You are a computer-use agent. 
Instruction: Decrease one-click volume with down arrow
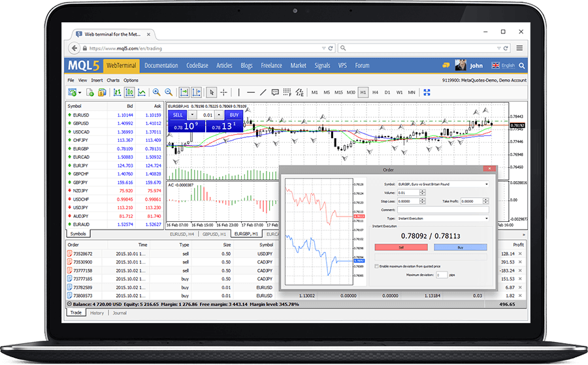point(192,115)
